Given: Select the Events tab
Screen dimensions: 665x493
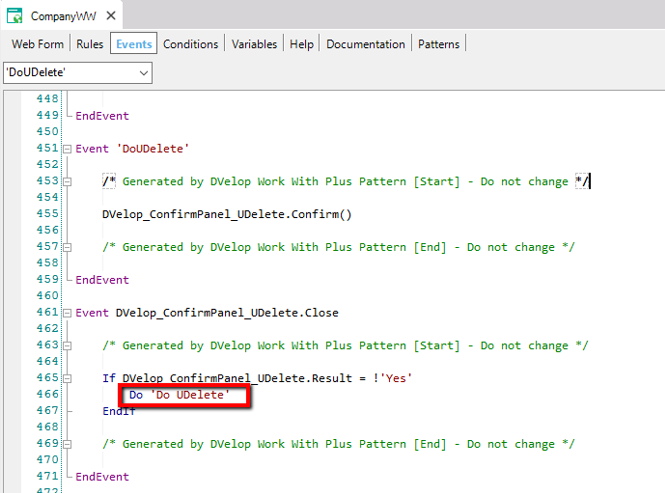Looking at the screenshot, I should [133, 44].
